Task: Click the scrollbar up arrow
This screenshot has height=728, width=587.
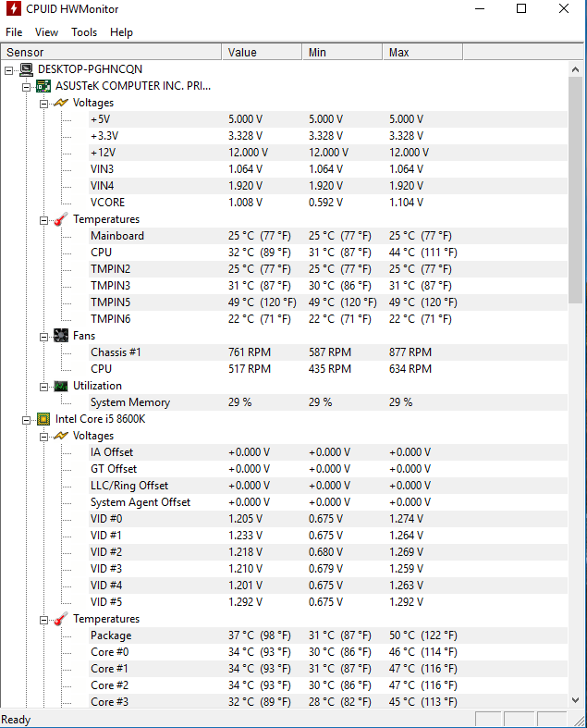Action: point(575,69)
